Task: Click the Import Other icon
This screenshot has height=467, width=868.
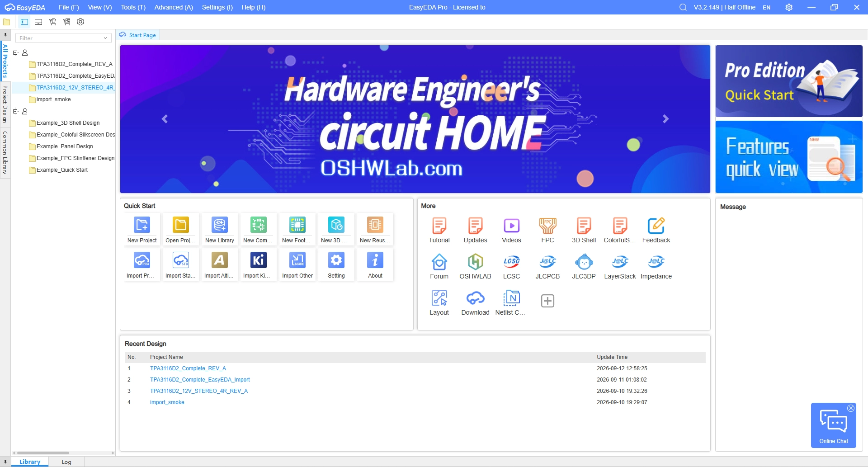Action: click(x=297, y=260)
